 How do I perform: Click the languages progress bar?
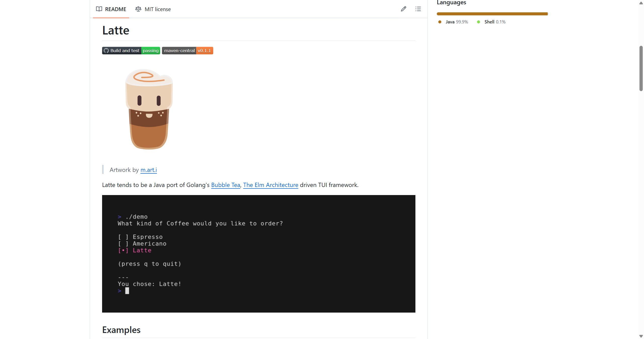492,14
